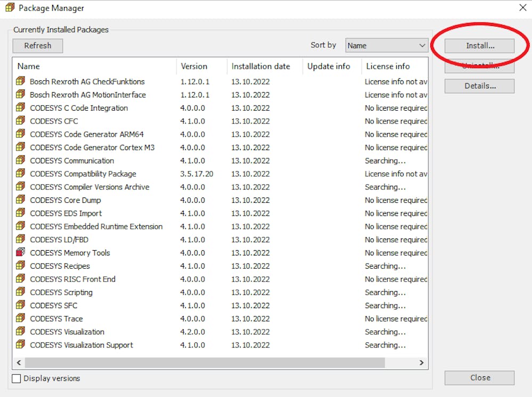The width and height of the screenshot is (532, 397).
Task: Click the CODESYS EDS Import package icon
Action: pos(20,213)
